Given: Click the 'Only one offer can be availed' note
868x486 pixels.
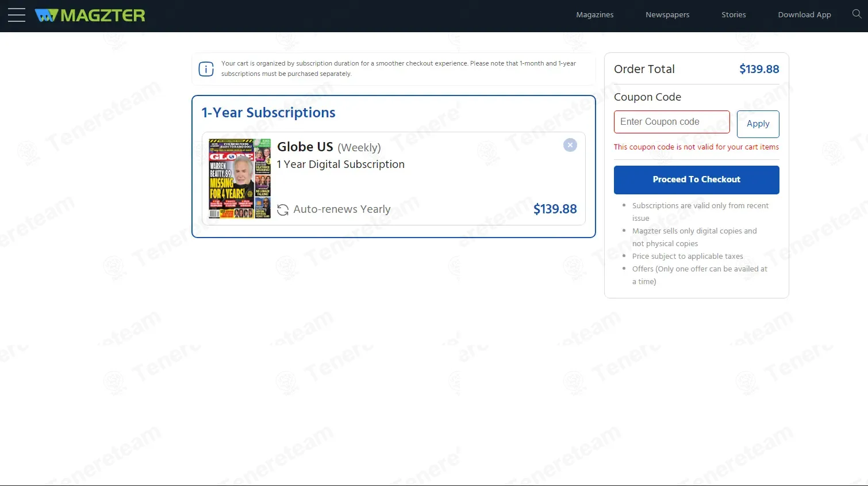Looking at the screenshot, I should [700, 275].
